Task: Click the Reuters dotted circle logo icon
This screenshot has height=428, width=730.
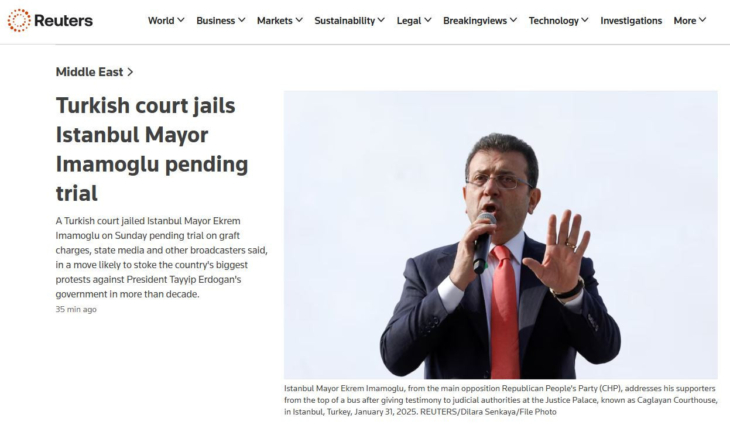Action: pyautogui.click(x=19, y=20)
